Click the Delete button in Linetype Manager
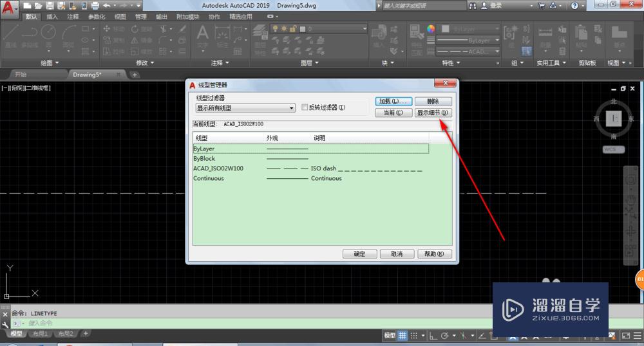The height and width of the screenshot is (346, 644). (x=433, y=101)
